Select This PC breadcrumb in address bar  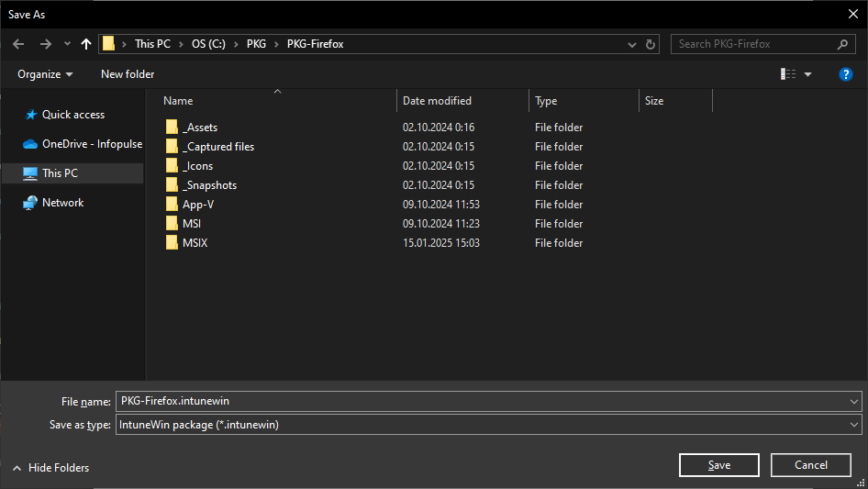(x=153, y=44)
